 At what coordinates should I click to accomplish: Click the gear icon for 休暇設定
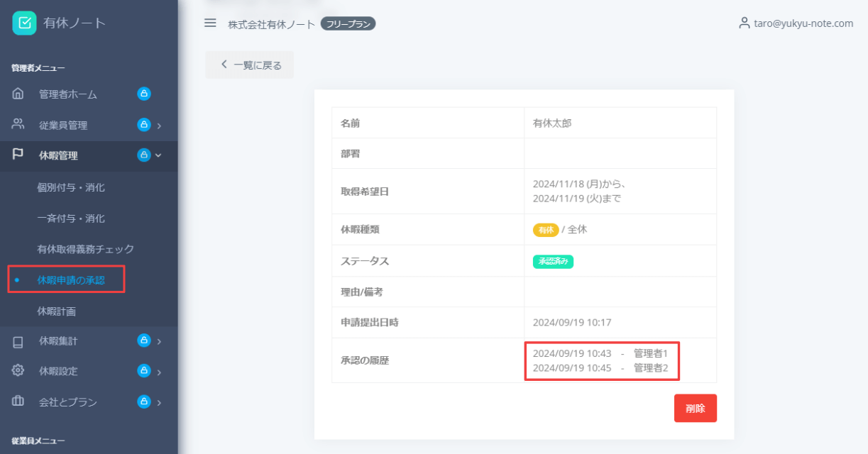pos(18,371)
